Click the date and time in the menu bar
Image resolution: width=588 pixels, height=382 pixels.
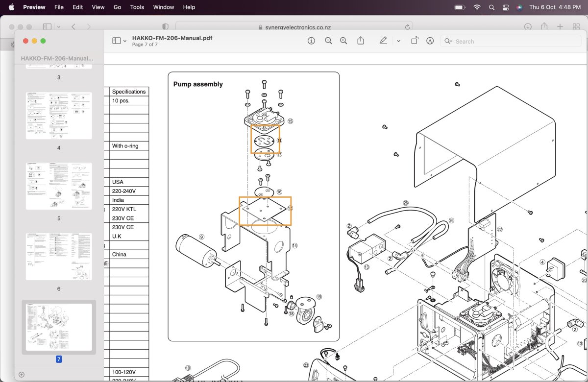555,7
